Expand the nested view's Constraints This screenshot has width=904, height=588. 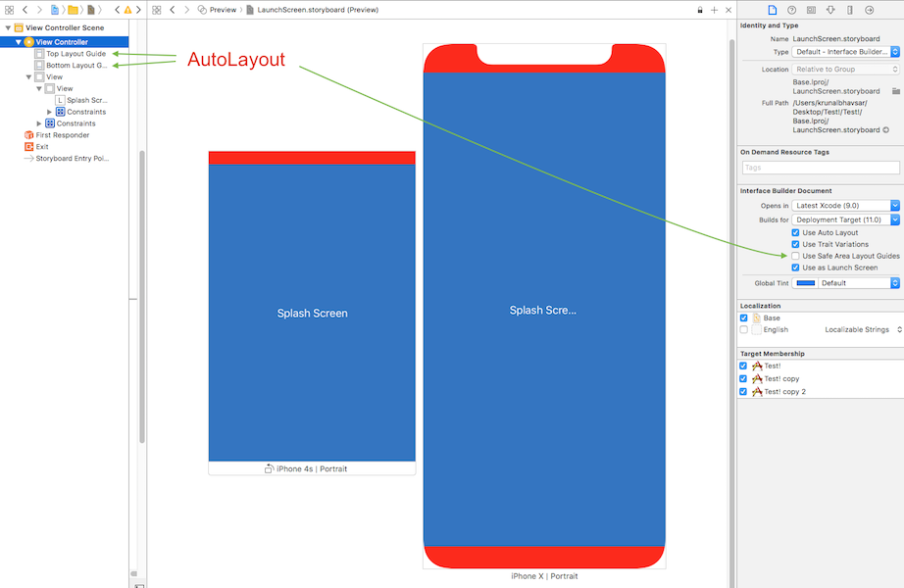(49, 112)
